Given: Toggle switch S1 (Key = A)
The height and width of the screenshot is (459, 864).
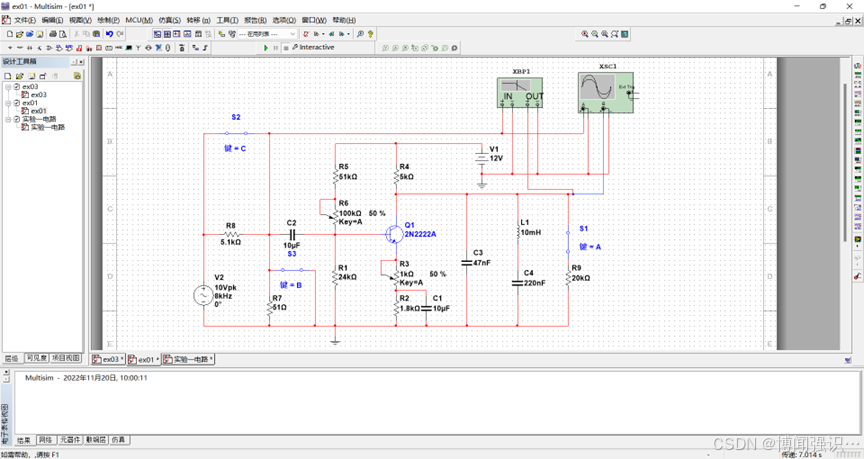Looking at the screenshot, I should [x=568, y=242].
